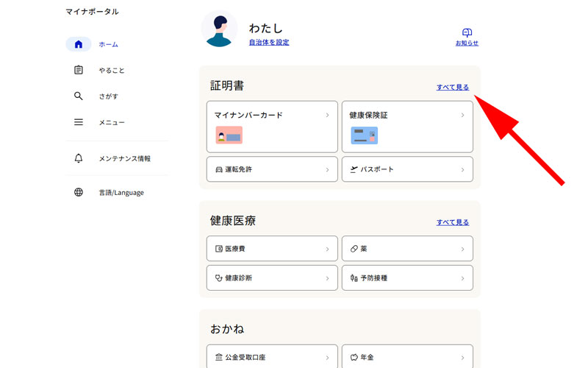Open メンテナンス情報 in the sidebar
The width and height of the screenshot is (588, 368).
(x=124, y=158)
